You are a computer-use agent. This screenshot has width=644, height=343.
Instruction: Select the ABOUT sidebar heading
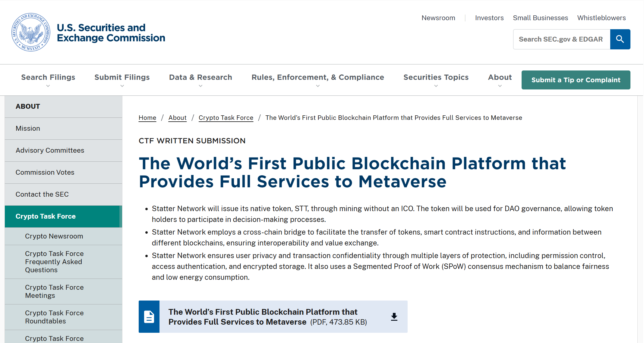63,107
